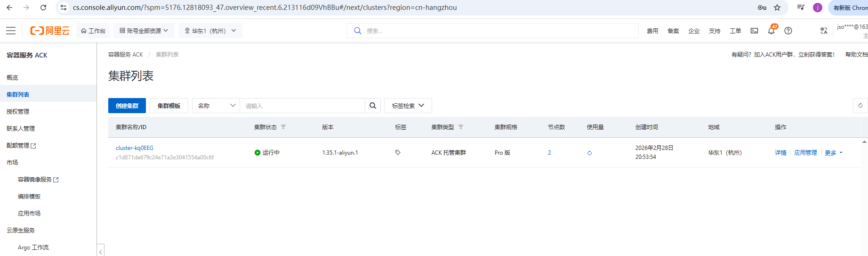Go to 概览 in the sidebar
868x256 pixels.
[x=12, y=78]
